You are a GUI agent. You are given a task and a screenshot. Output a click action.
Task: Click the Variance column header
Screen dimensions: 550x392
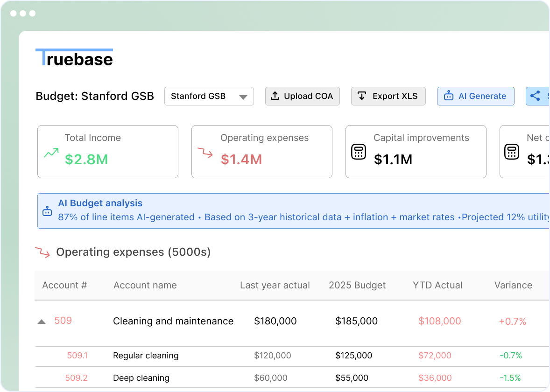pos(513,285)
